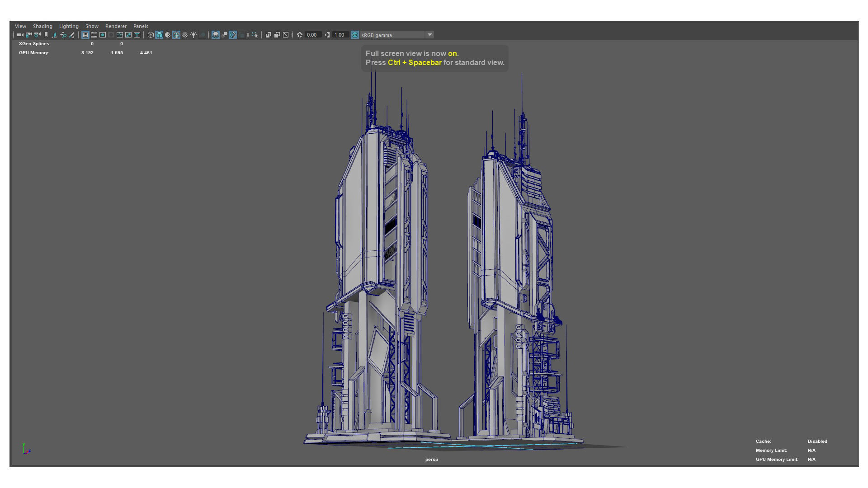Click the Select Camera icon
This screenshot has height=488, width=868.
tap(20, 35)
